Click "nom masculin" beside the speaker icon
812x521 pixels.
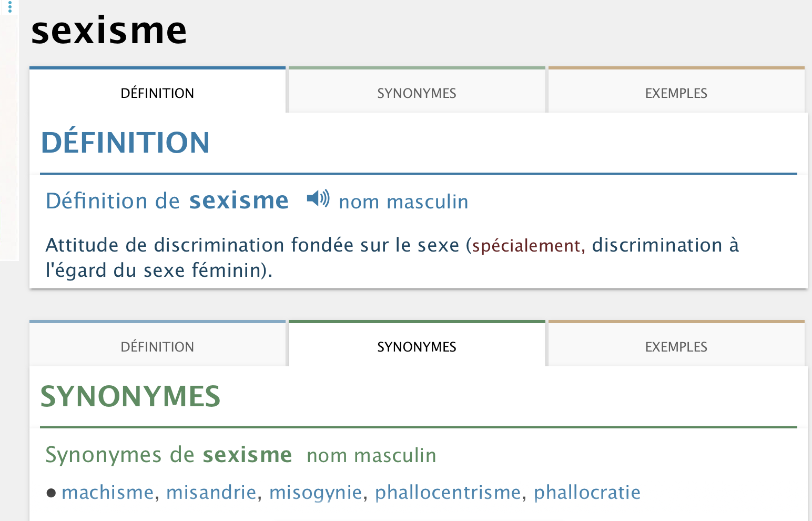[x=403, y=202]
